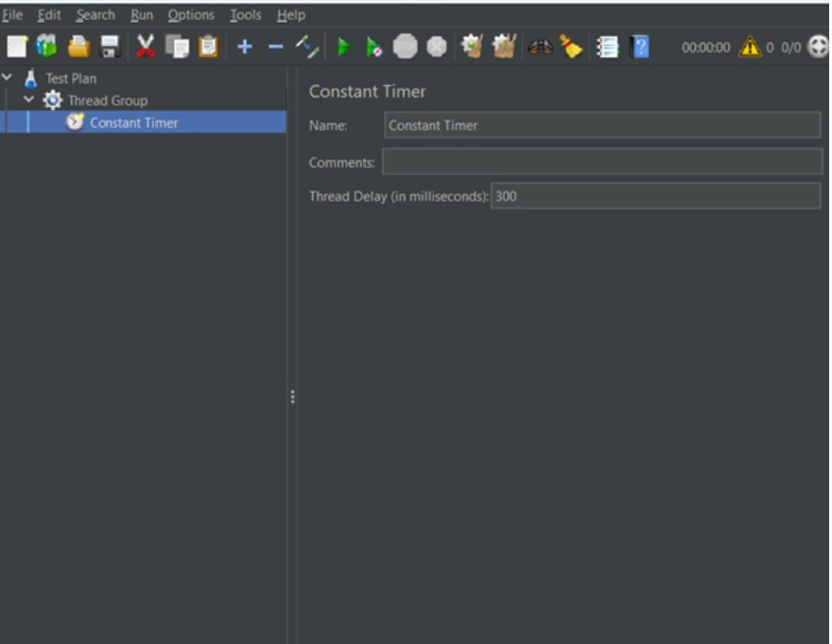Select Thread Group in the tree

[107, 100]
